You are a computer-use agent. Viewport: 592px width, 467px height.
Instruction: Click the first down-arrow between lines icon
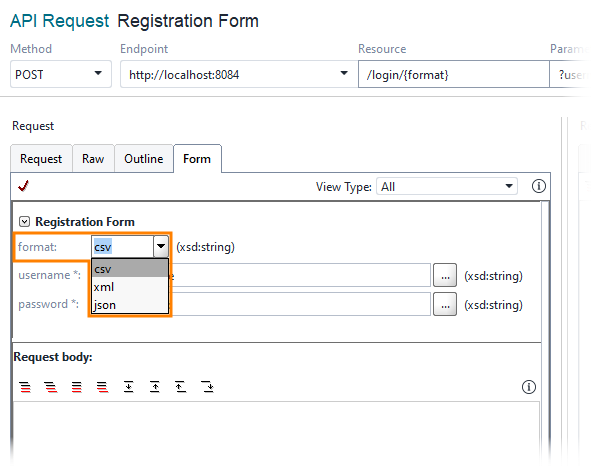click(129, 387)
